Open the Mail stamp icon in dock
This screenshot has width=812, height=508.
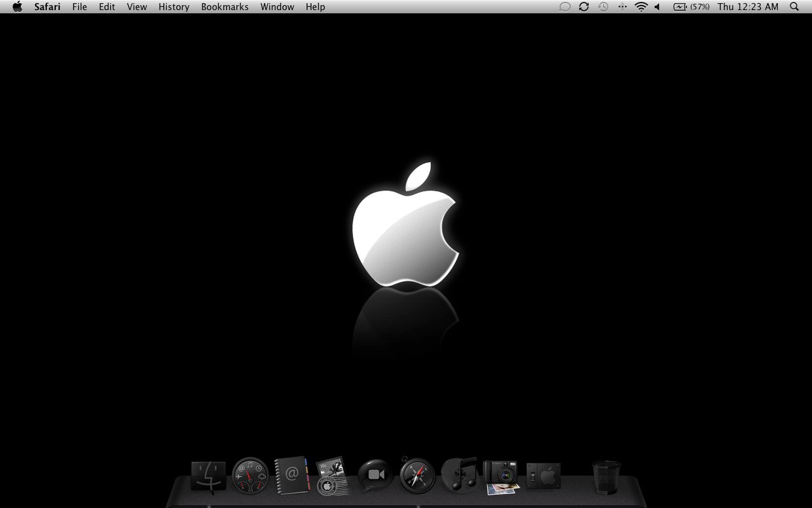click(x=333, y=476)
